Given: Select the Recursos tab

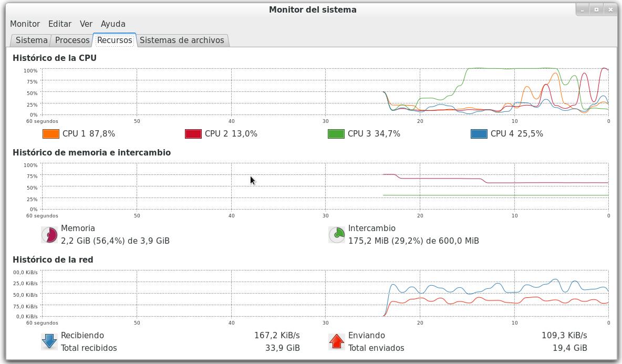Looking at the screenshot, I should [115, 40].
